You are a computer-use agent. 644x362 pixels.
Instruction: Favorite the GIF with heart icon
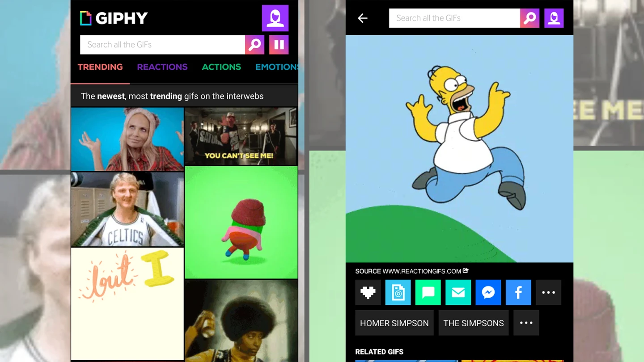click(368, 292)
